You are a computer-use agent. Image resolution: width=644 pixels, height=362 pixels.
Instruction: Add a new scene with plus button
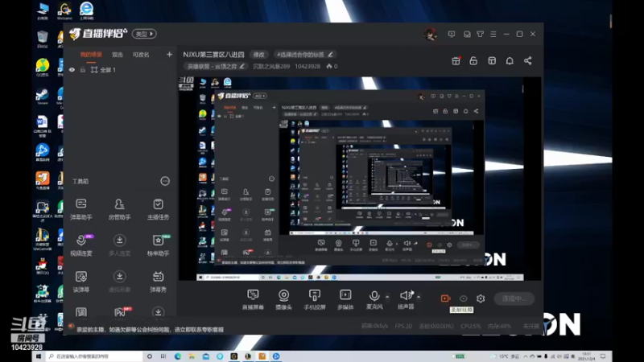tap(169, 54)
